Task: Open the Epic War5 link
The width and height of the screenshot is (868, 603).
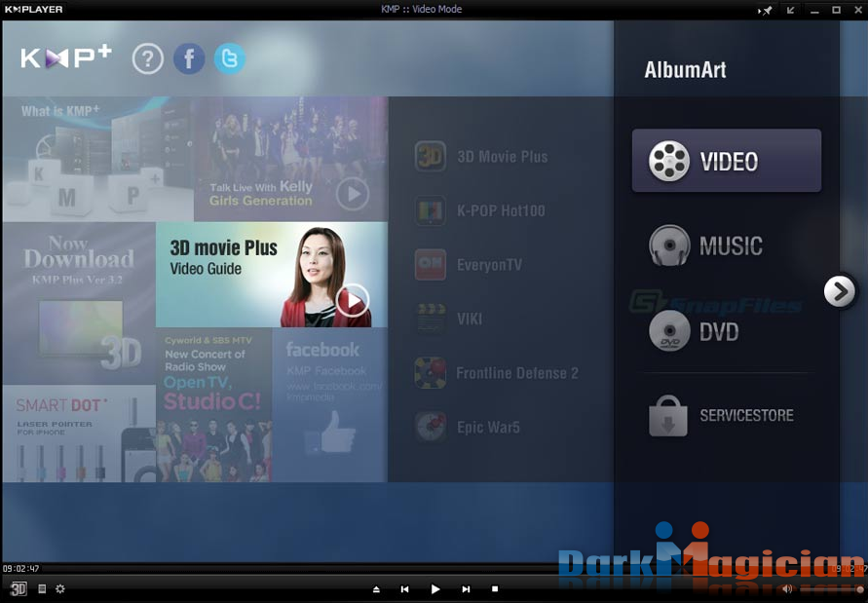Action: 488,428
